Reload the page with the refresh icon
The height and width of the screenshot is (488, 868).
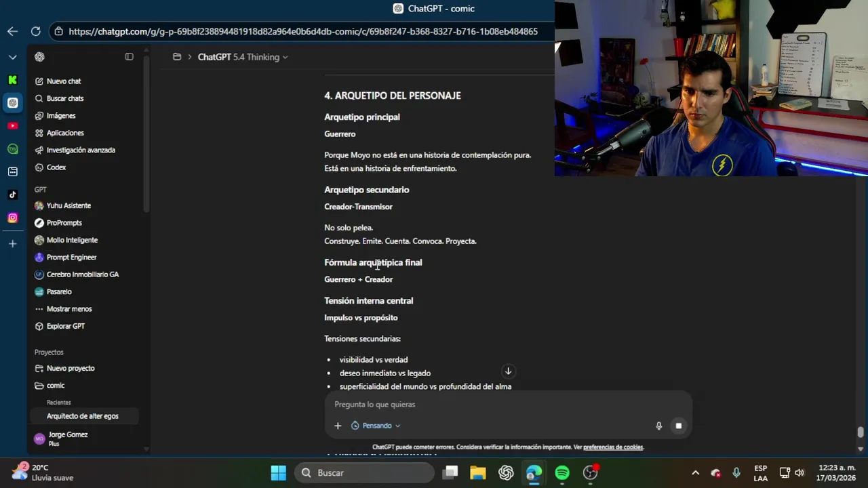pyautogui.click(x=35, y=31)
